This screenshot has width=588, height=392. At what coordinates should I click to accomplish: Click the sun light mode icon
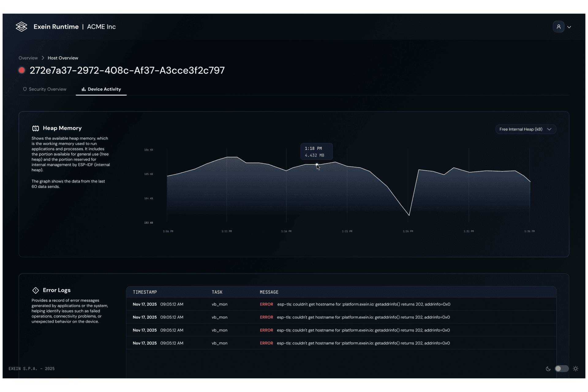(x=575, y=369)
